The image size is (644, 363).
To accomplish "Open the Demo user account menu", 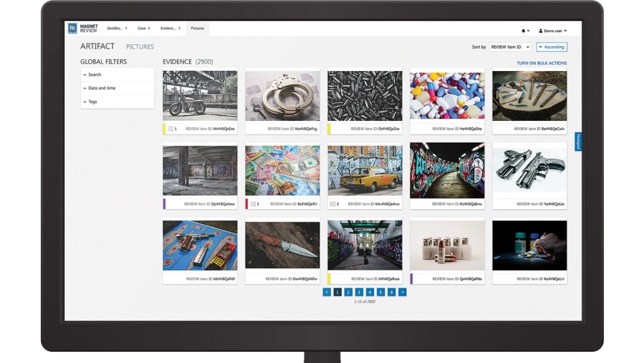I will pos(553,31).
